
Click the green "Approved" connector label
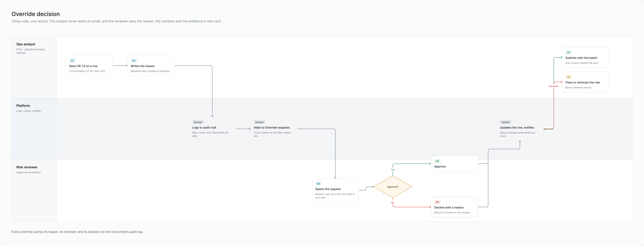click(549, 129)
